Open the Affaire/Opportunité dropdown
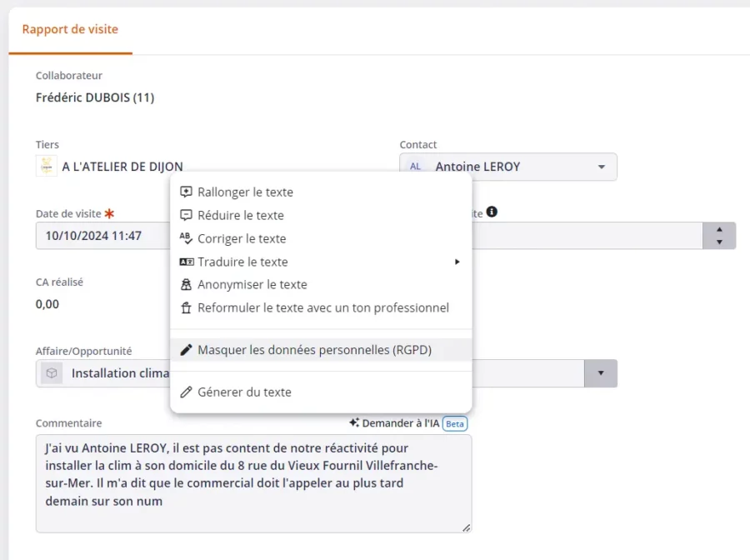Viewport: 750px width, 560px height. coord(600,372)
